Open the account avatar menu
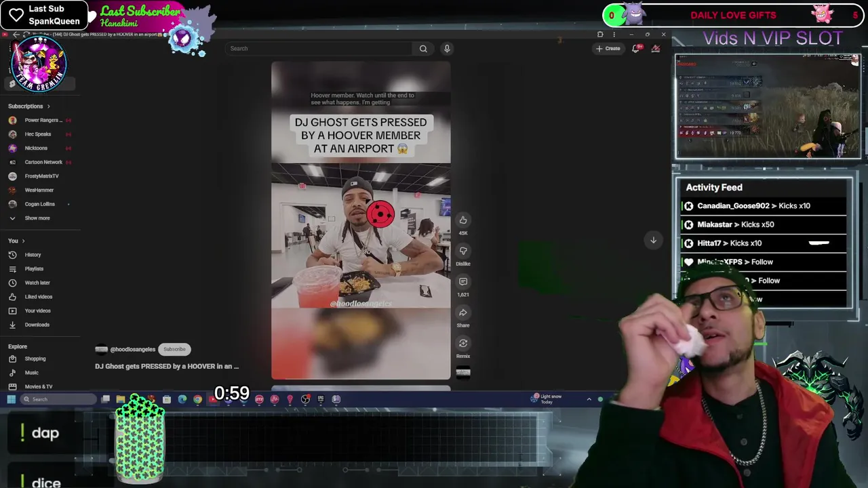 656,49
